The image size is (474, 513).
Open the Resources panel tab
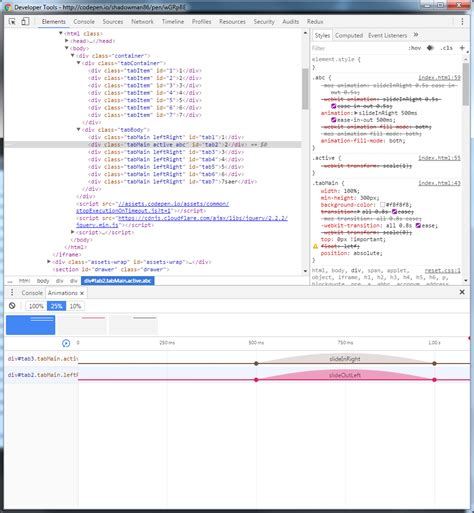[x=232, y=22]
